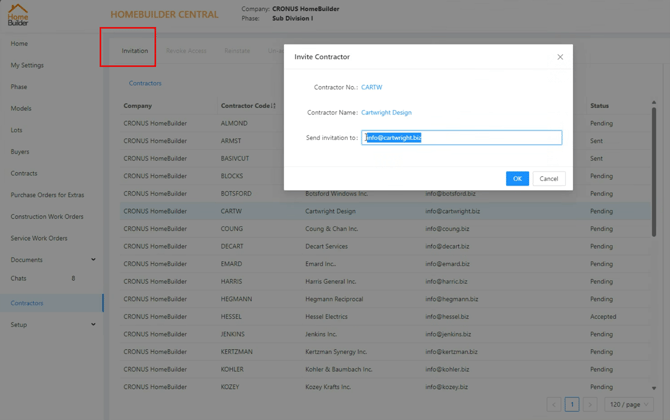Select Revoke Access toolbar option

coord(186,50)
